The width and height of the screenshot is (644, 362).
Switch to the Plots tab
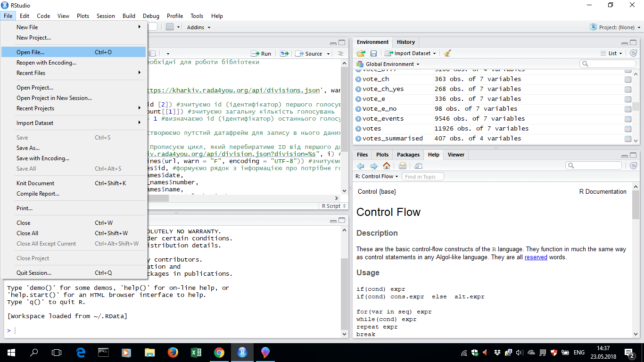[382, 155]
